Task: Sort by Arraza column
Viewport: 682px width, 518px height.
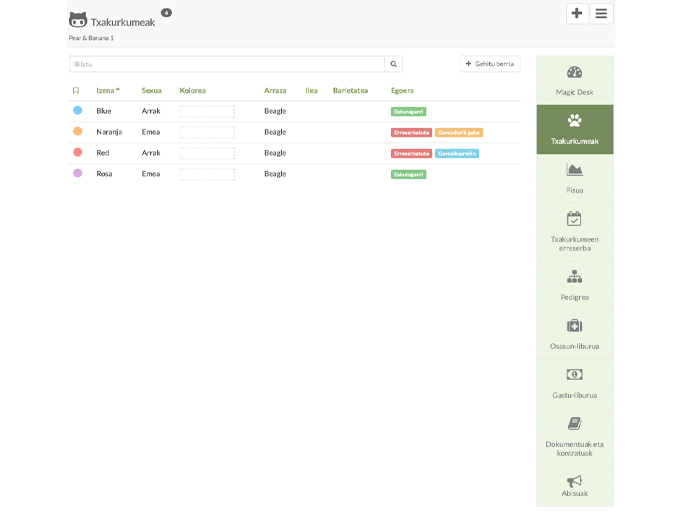Action: (x=275, y=90)
